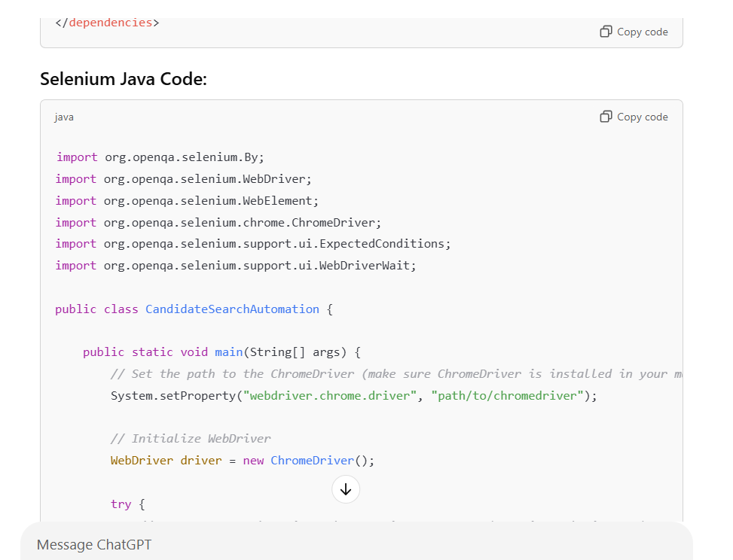This screenshot has width=733, height=560.
Task: Click the "webdriver.chrome.driver" string
Action: (329, 396)
